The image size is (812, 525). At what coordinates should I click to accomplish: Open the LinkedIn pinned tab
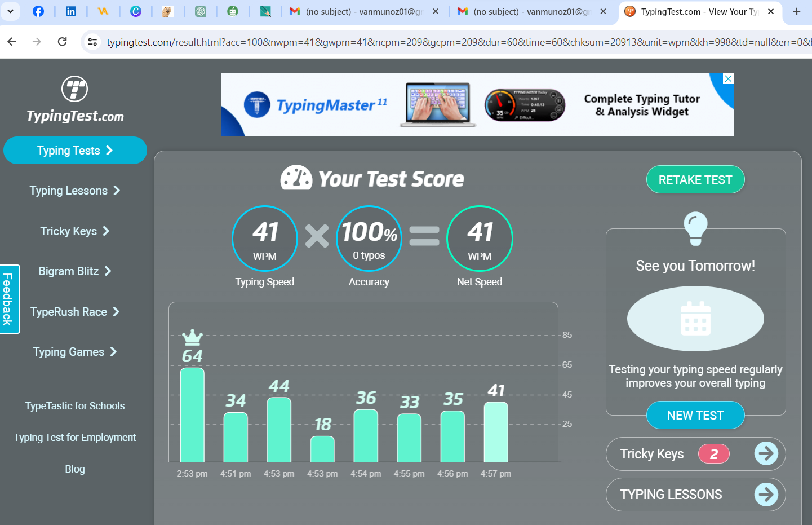pos(71,11)
